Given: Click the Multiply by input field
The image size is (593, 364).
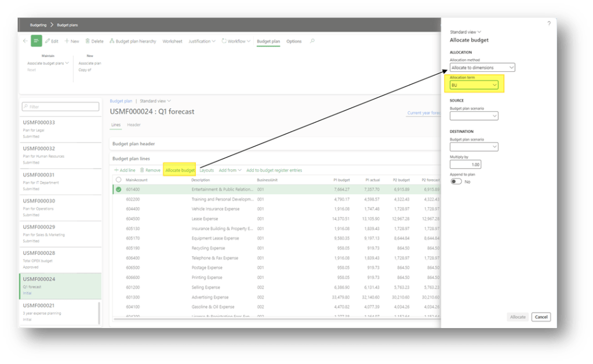Looking at the screenshot, I should pos(465,165).
